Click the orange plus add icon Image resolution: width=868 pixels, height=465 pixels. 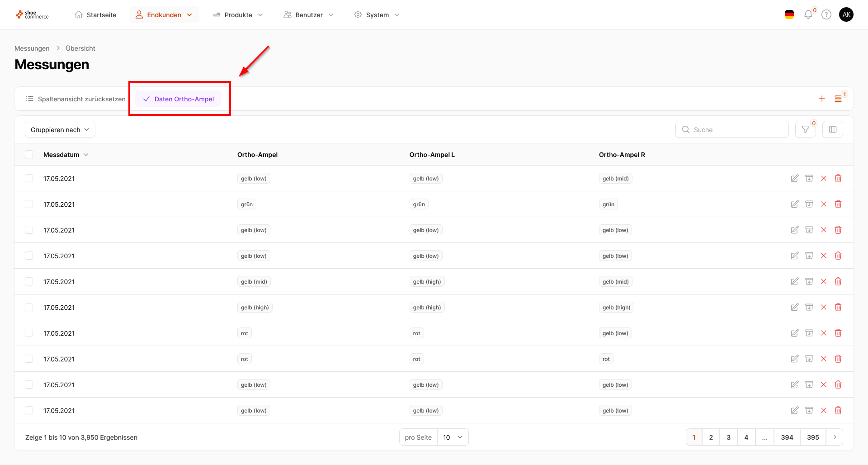click(x=822, y=99)
